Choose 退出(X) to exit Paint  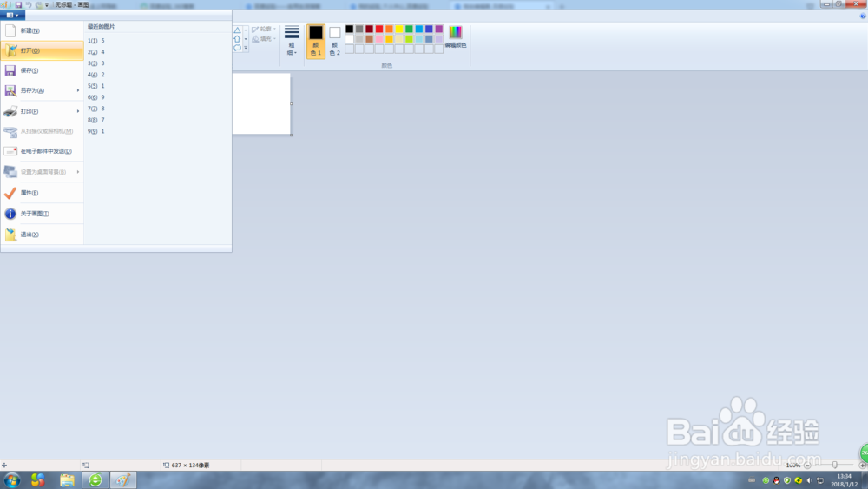pyautogui.click(x=42, y=235)
